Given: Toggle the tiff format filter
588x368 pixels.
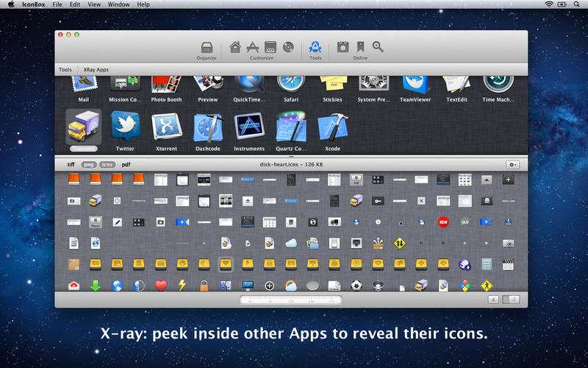Looking at the screenshot, I should click(x=71, y=164).
